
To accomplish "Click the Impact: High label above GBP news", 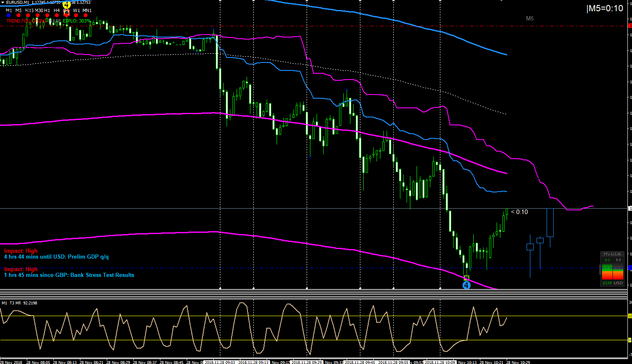I will (21, 269).
